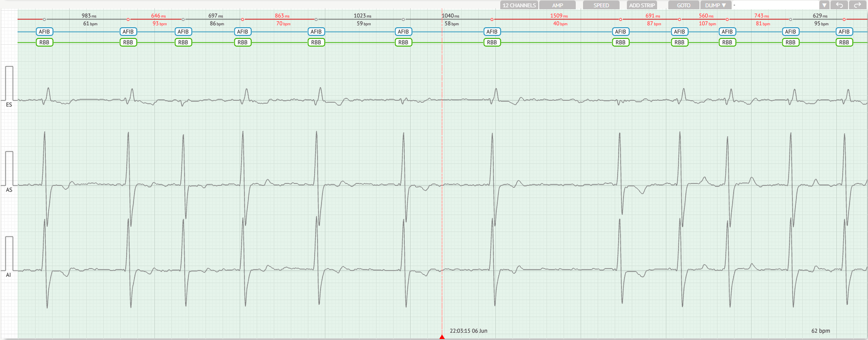Expand the dropdown arrow beside the text field
Screen dimensions: 868x340
coord(824,5)
